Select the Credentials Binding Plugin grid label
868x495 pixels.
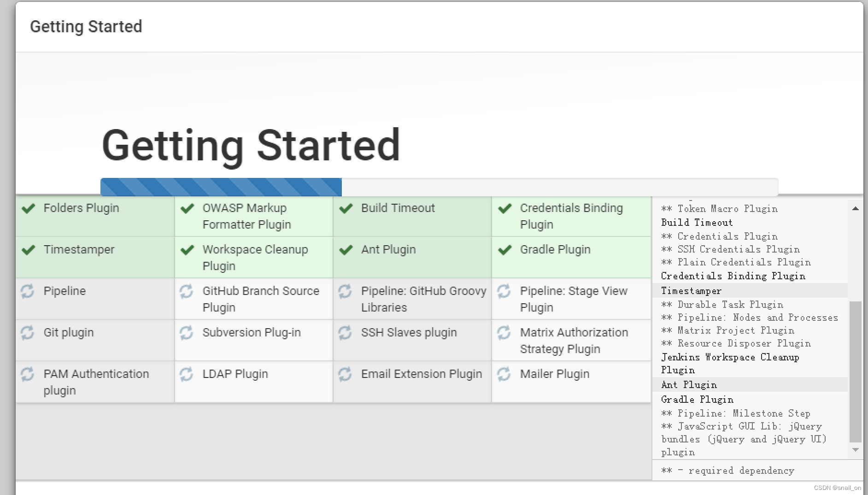571,216
